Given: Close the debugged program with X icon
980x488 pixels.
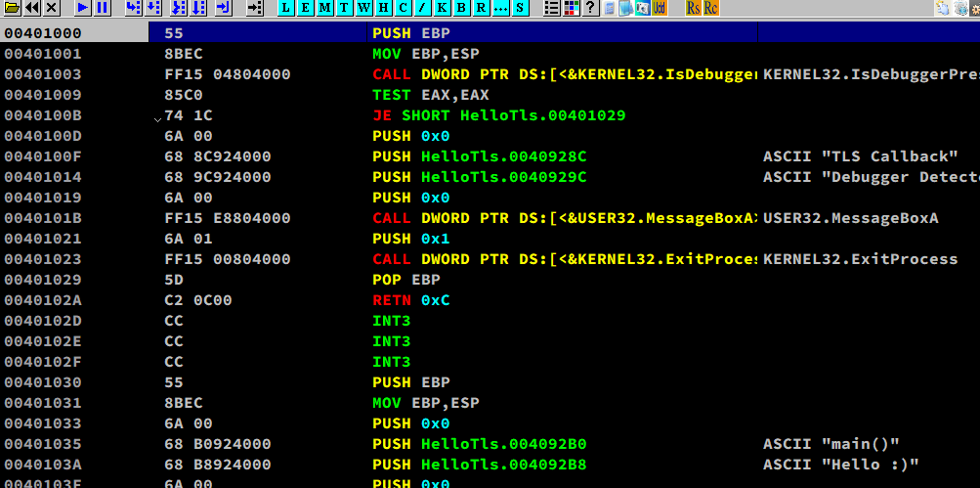Looking at the screenshot, I should (x=52, y=8).
